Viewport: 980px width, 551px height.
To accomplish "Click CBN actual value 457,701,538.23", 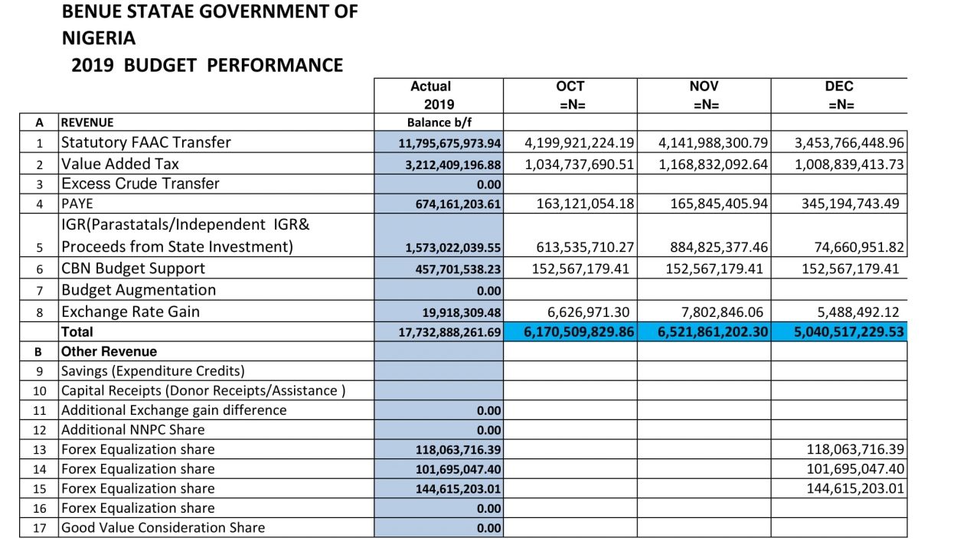I will click(x=459, y=269).
